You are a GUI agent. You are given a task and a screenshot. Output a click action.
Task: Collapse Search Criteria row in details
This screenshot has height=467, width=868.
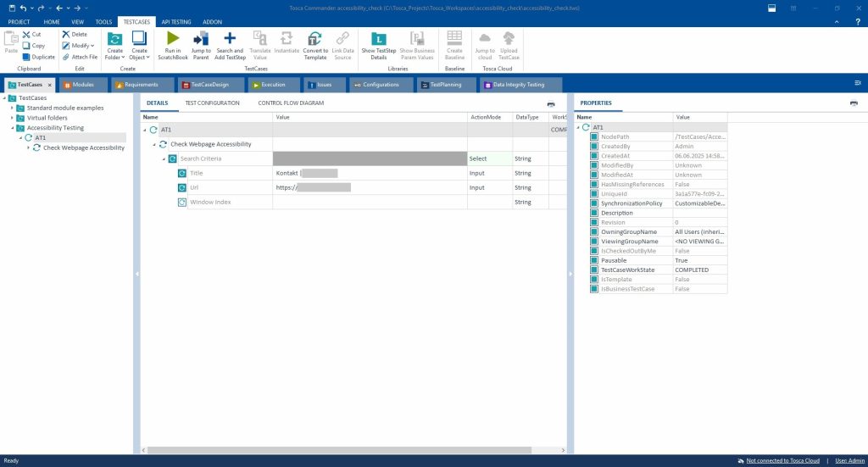tap(164, 158)
